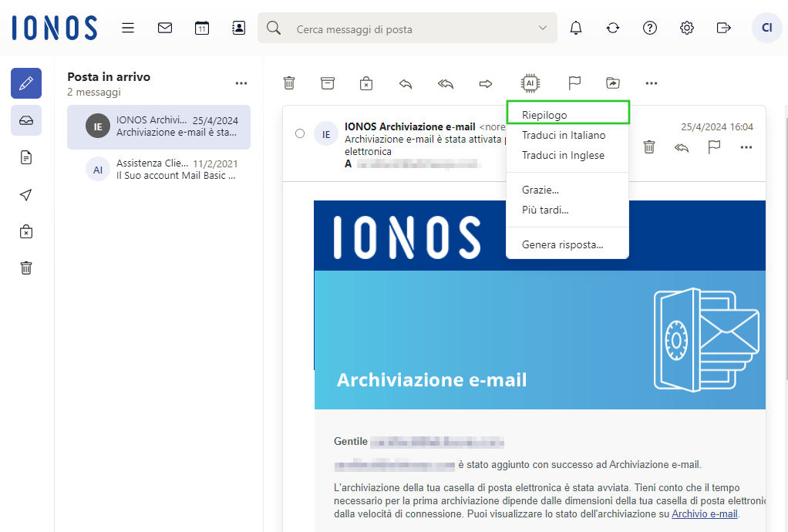This screenshot has width=788, height=532.
Task: Open the Archivio e-mail link
Action: pyautogui.click(x=705, y=514)
